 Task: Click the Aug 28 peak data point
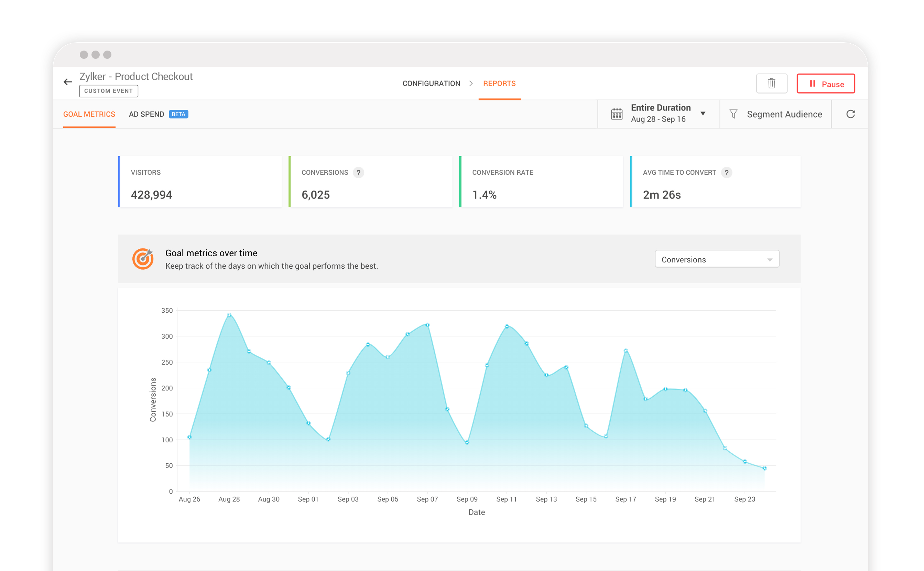[229, 315]
